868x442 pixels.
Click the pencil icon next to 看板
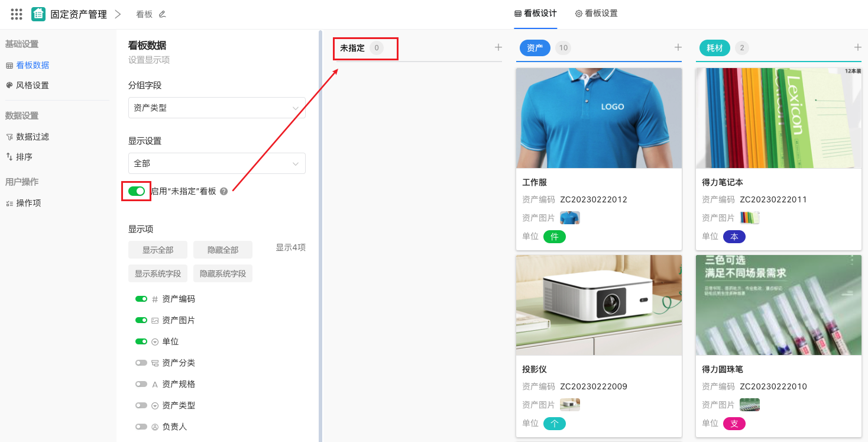tap(163, 14)
